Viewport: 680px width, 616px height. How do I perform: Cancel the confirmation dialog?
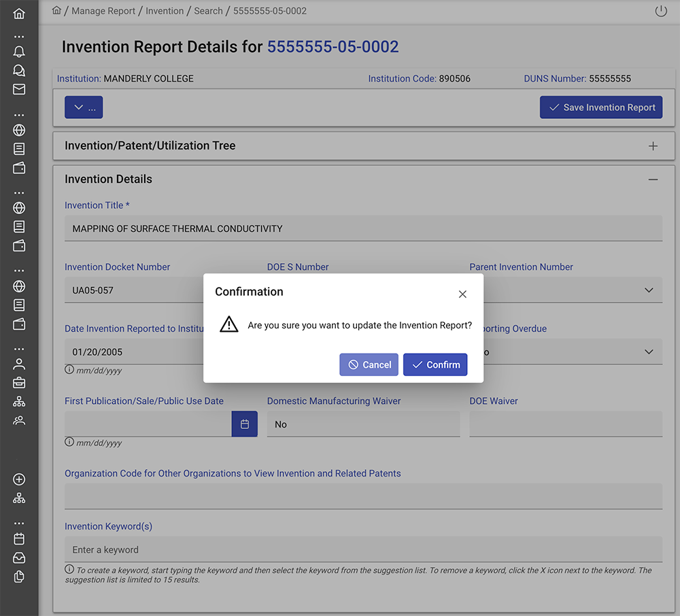(369, 364)
